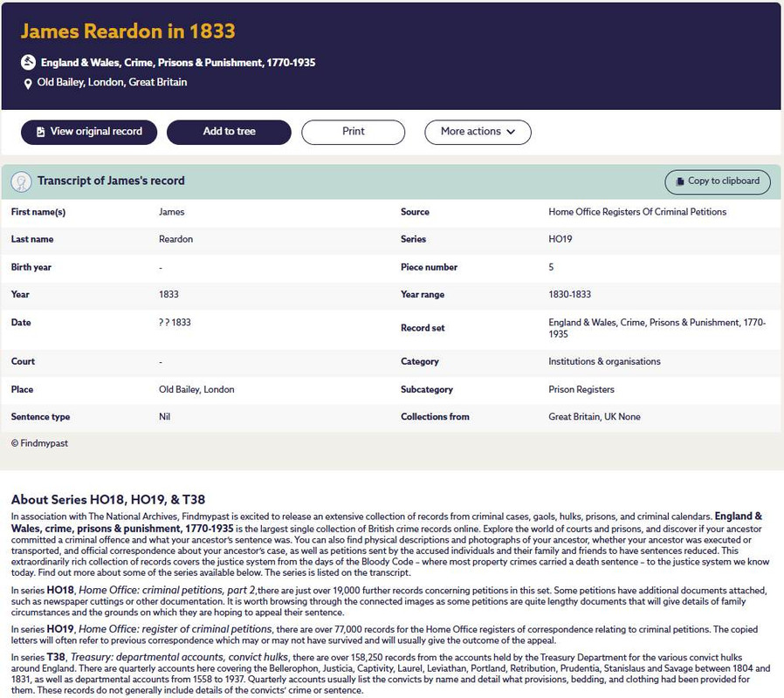Click Collections from value Great Britain, UK None
Viewport: 784px width, 698px height.
click(595, 417)
